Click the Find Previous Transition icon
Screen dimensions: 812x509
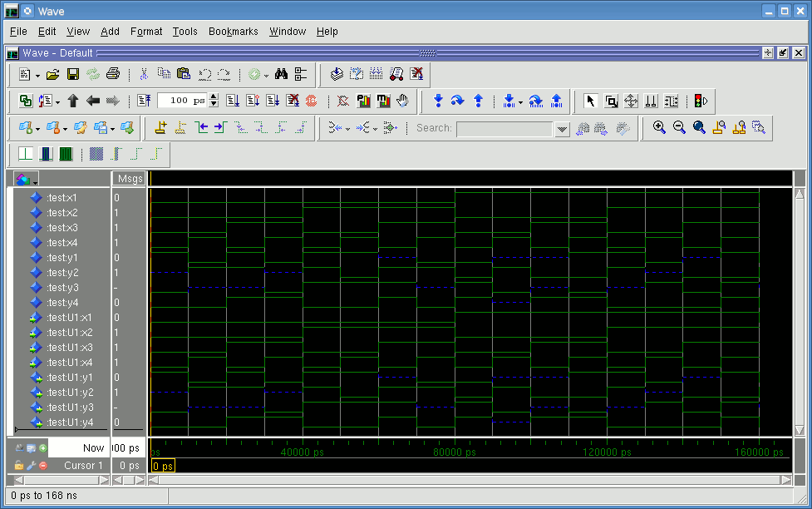(201, 127)
